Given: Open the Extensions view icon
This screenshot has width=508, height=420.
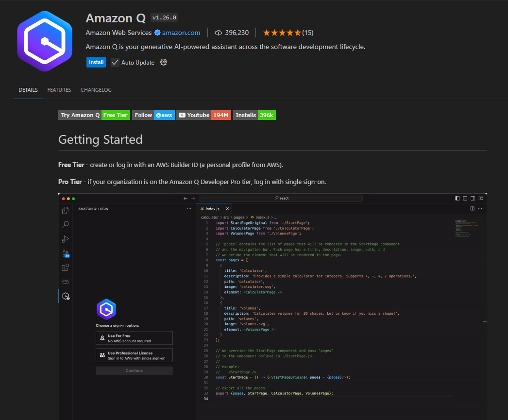Looking at the screenshot, I should [65, 268].
